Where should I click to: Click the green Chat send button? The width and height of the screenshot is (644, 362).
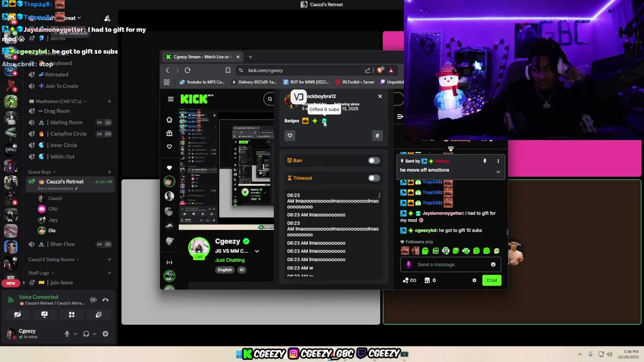[x=492, y=281]
